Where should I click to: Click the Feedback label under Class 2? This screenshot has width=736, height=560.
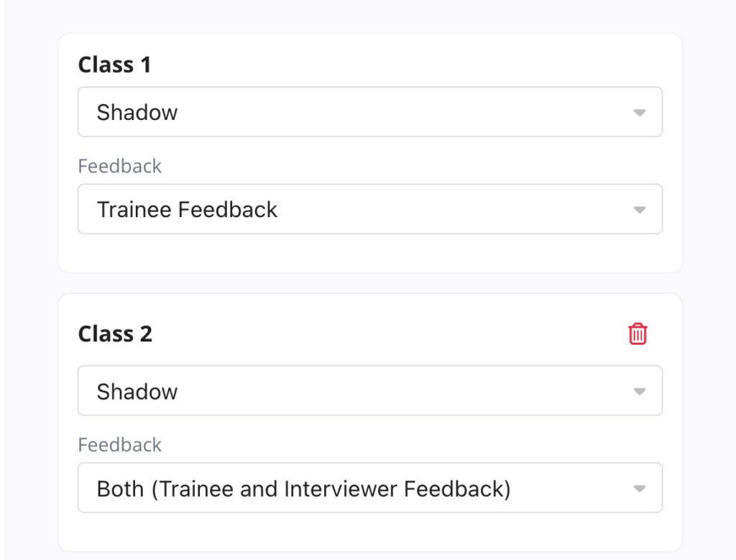119,445
